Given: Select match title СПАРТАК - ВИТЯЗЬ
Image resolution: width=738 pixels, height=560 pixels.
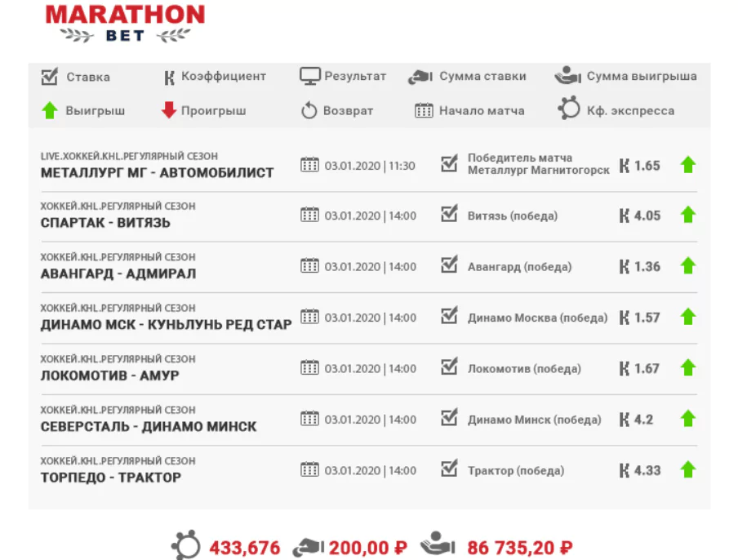Looking at the screenshot, I should [x=105, y=223].
